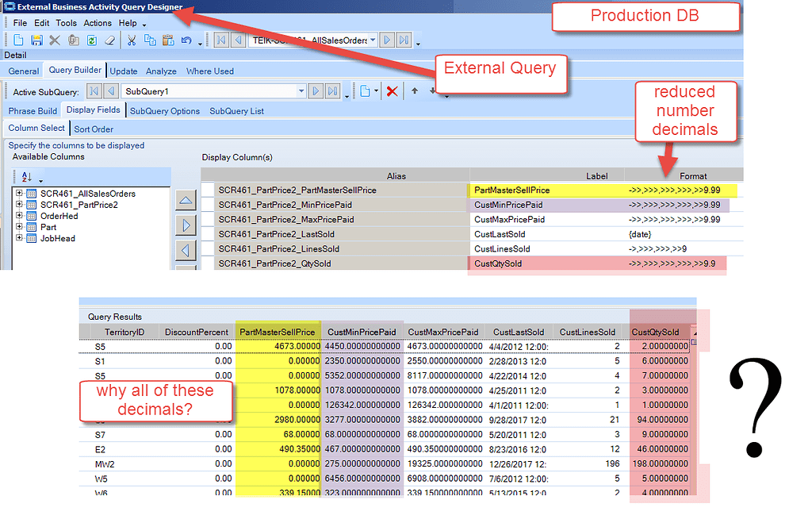The height and width of the screenshot is (519, 812).
Task: Paste from the clipboard
Action: pyautogui.click(x=168, y=40)
